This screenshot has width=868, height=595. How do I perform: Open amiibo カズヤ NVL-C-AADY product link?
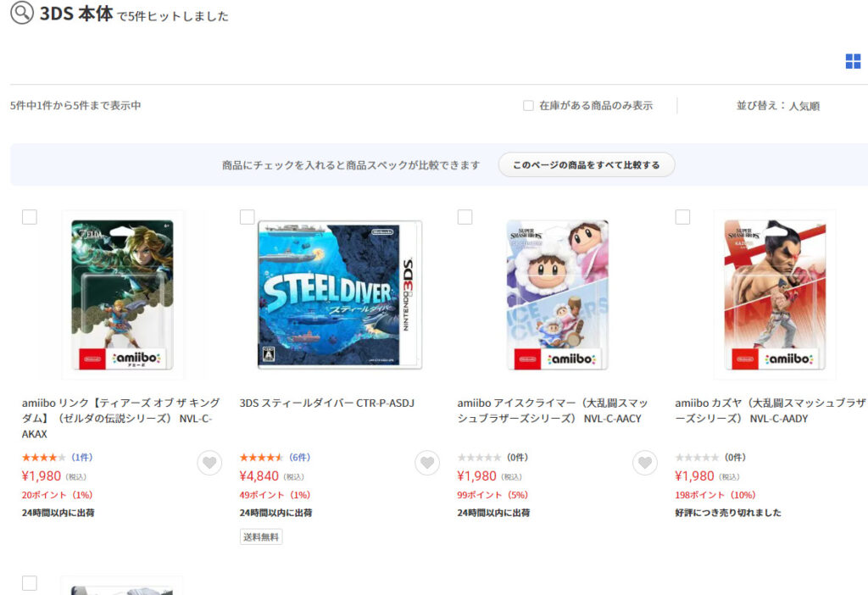tap(770, 411)
